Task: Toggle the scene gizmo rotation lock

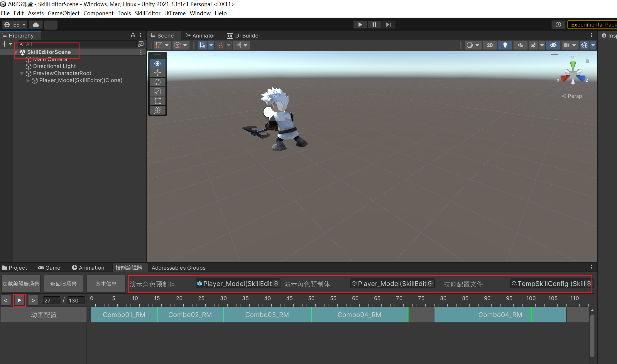Action: [x=587, y=61]
